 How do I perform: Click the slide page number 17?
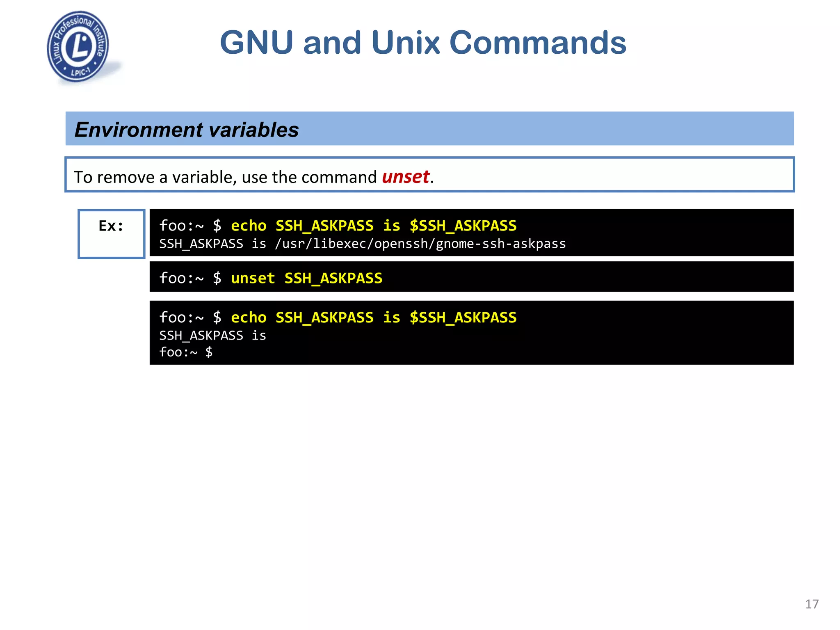click(812, 604)
